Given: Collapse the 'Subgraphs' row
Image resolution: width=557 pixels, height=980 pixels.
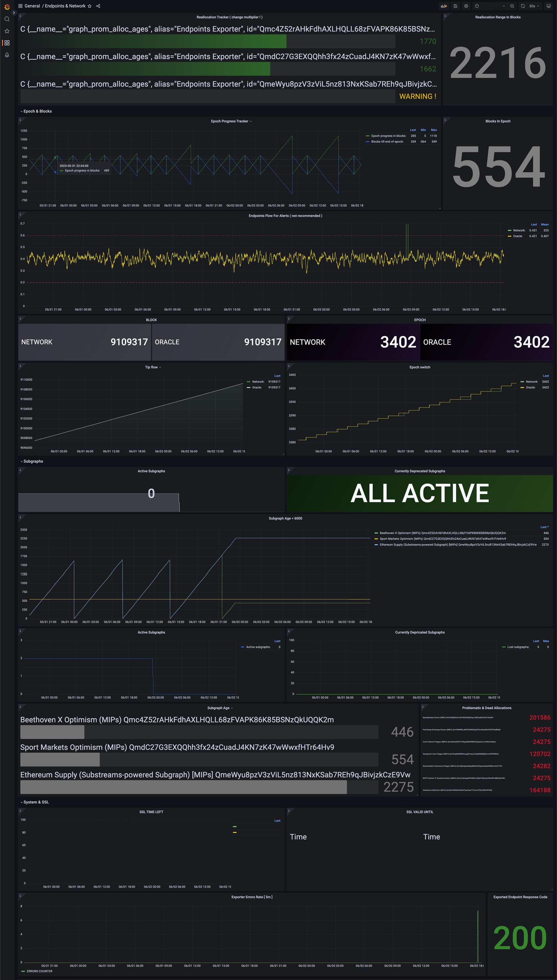Looking at the screenshot, I should pos(31,461).
